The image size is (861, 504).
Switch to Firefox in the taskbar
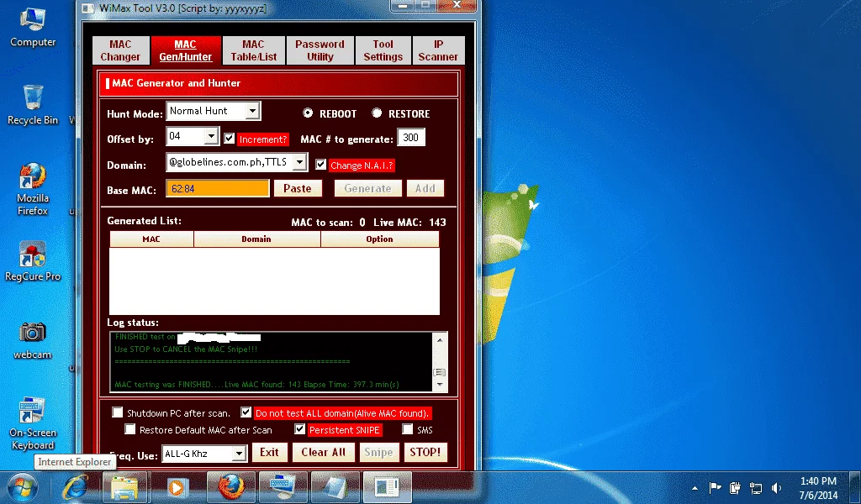click(x=230, y=487)
